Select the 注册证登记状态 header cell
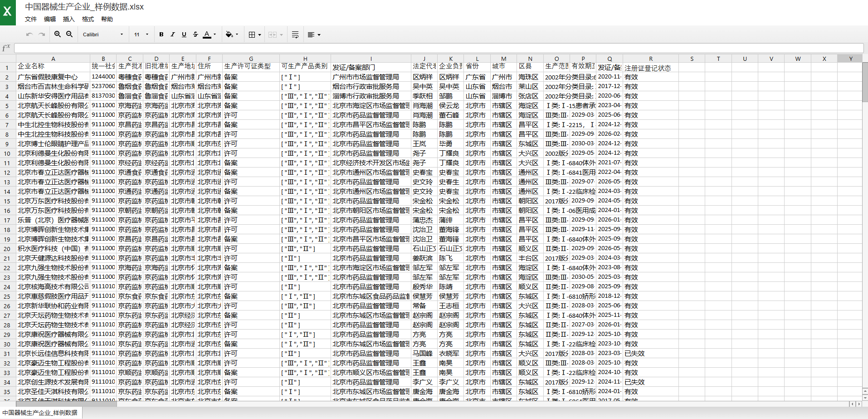Screen dimensions: 868x419 651,68
